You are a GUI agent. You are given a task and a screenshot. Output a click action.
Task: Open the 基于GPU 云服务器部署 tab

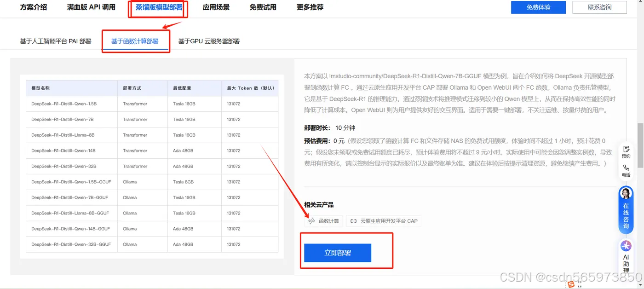pos(208,41)
